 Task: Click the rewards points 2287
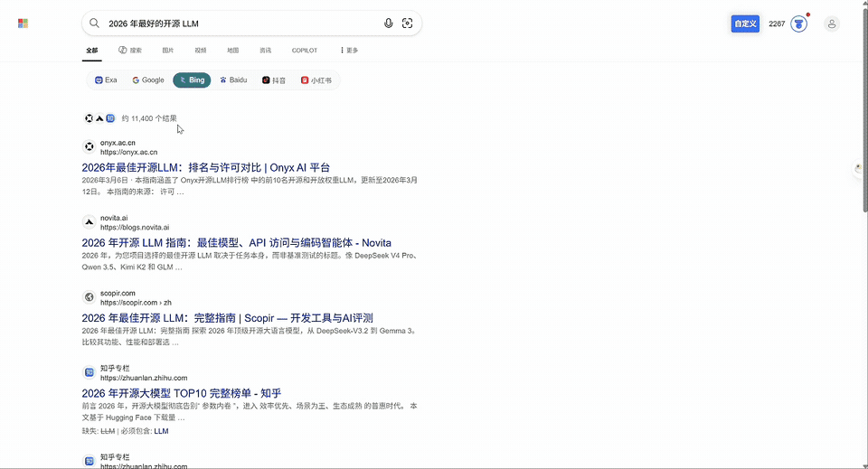point(777,23)
